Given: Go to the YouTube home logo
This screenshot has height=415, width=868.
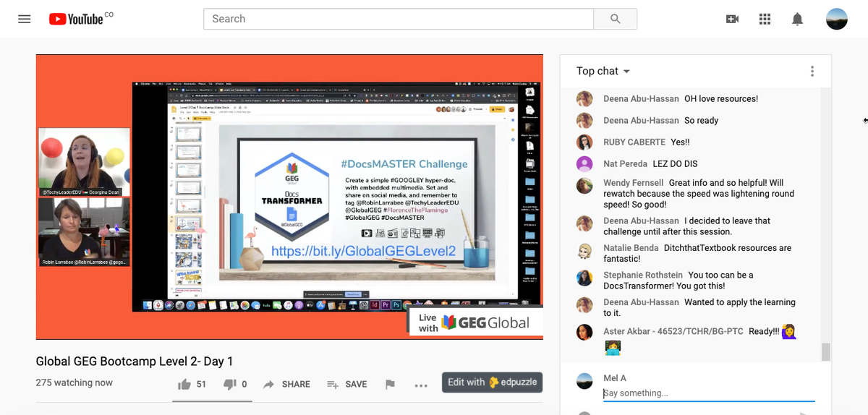Looking at the screenshot, I should (76, 19).
